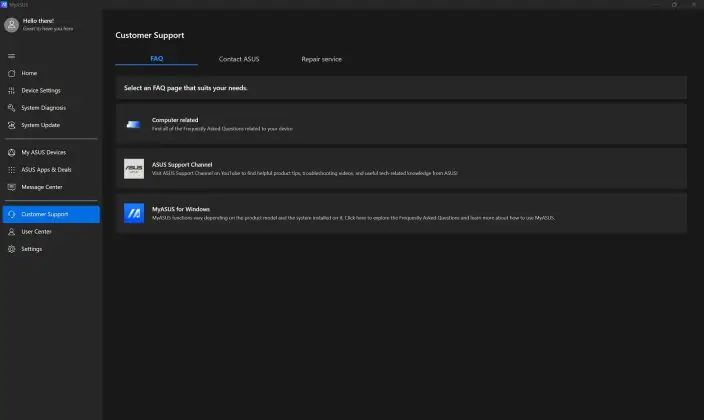
Task: Open the Computer related FAQ title
Action: [x=175, y=120]
